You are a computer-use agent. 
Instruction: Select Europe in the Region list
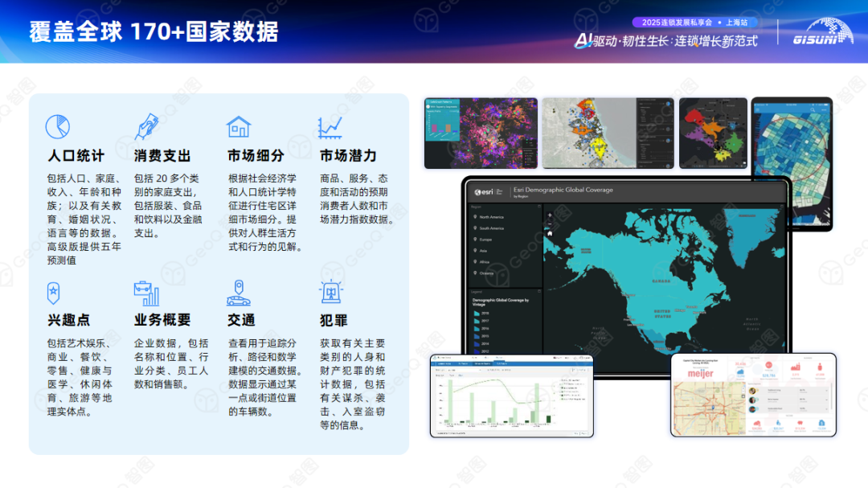[x=483, y=240]
